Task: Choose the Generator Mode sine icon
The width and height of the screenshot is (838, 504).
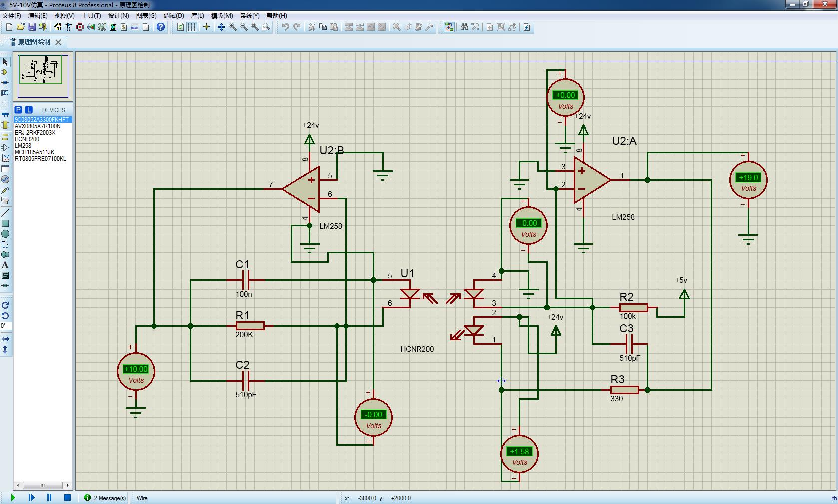Action: pyautogui.click(x=5, y=179)
